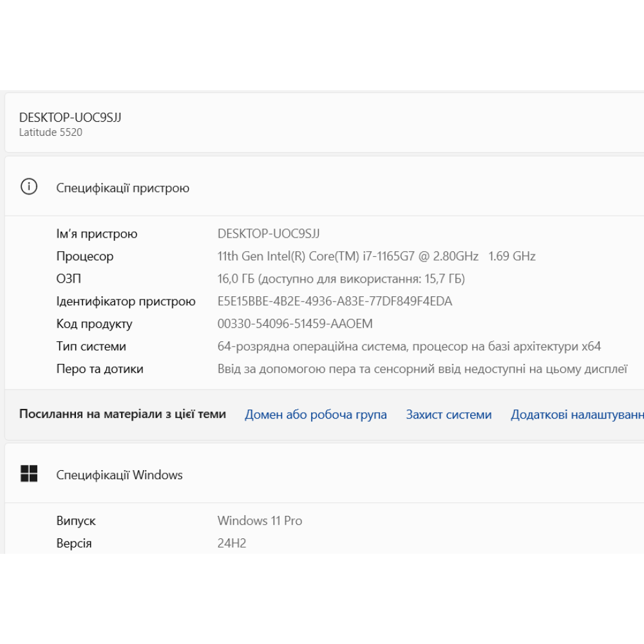This screenshot has height=644, width=644.
Task: Click the Перо та дотики value text
Action: pyautogui.click(x=422, y=369)
